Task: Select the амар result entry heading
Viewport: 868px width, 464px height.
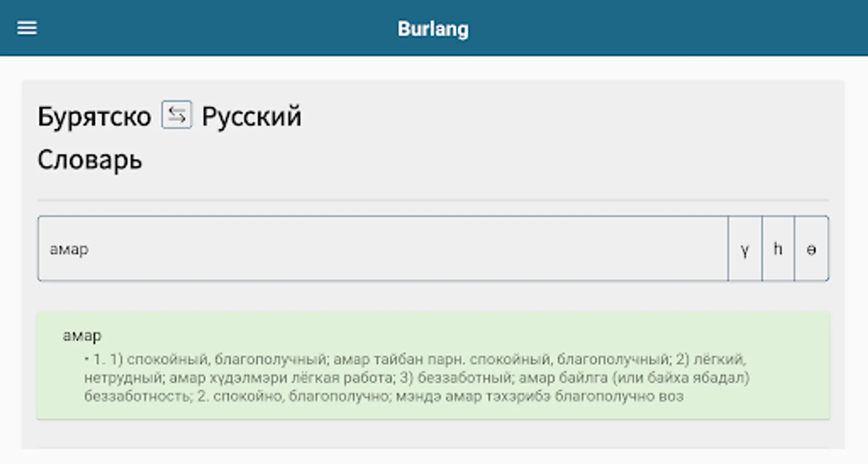Action: coord(82,336)
